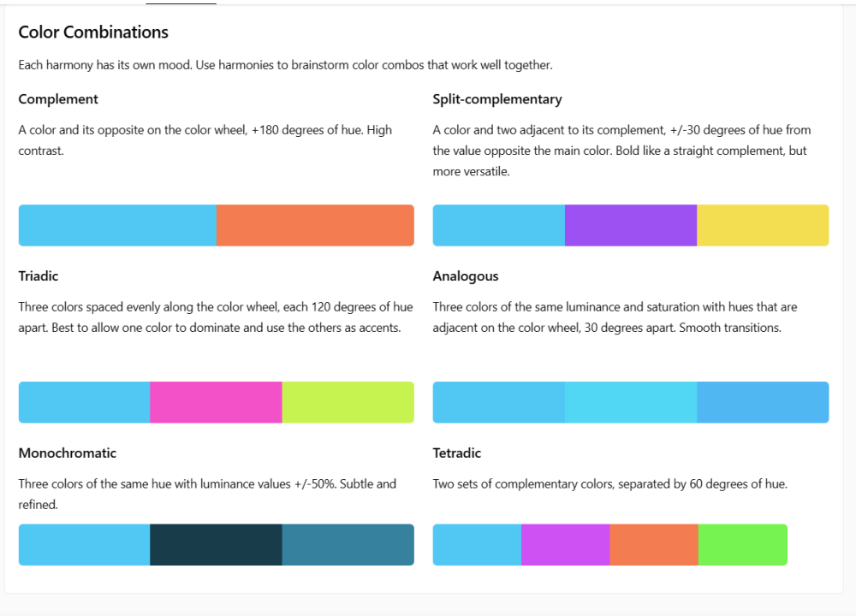Image resolution: width=856 pixels, height=616 pixels.
Task: Click the Monochromatic heading text
Action: tap(68, 453)
